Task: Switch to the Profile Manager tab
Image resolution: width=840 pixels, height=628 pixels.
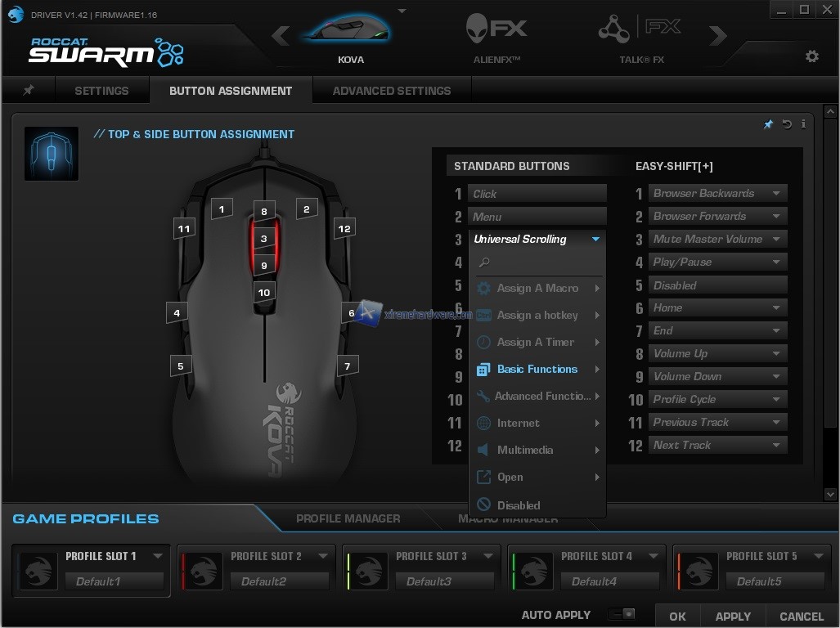Action: [348, 518]
